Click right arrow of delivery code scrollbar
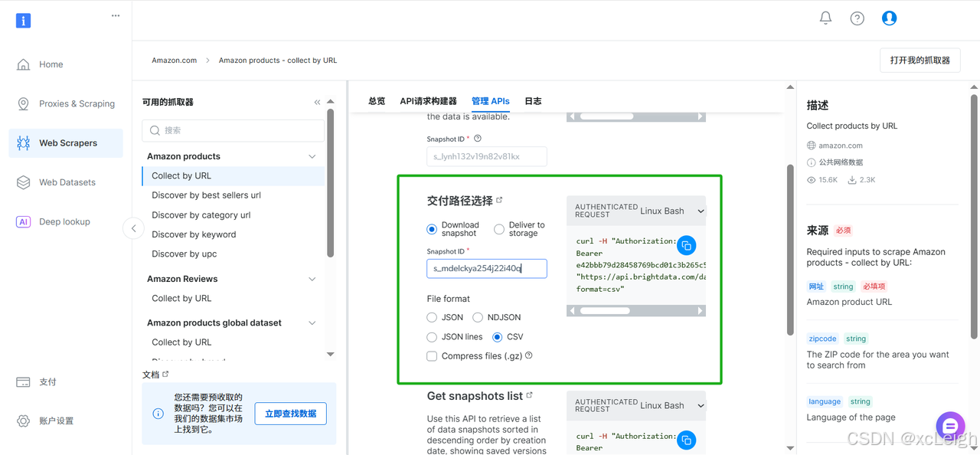This screenshot has width=980, height=455. click(701, 311)
